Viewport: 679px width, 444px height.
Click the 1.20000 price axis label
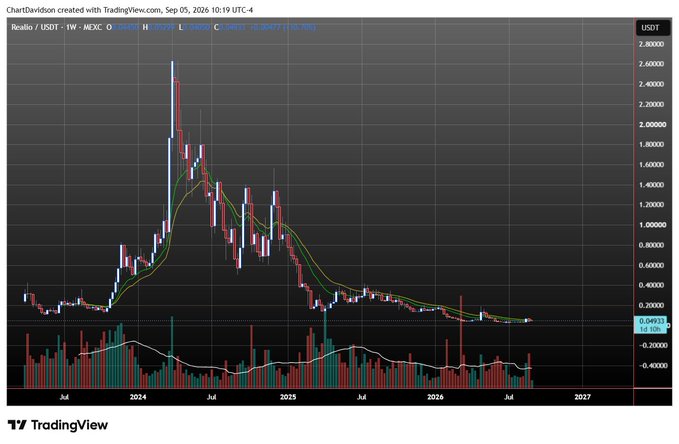point(651,204)
